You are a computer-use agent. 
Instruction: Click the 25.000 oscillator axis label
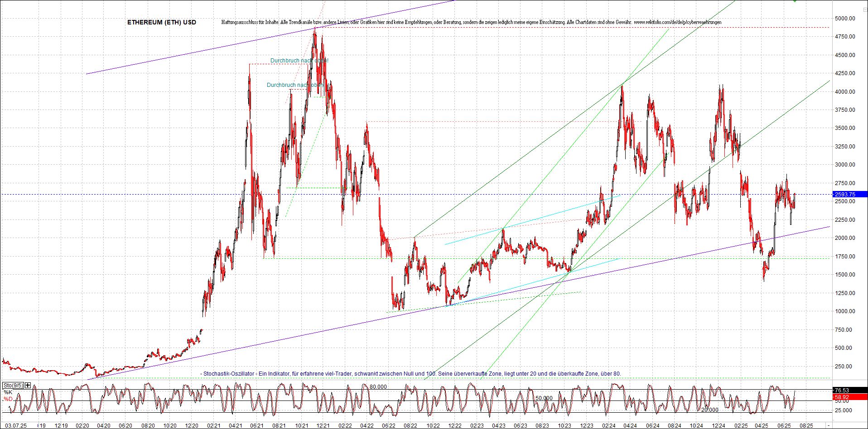pyautogui.click(x=844, y=410)
